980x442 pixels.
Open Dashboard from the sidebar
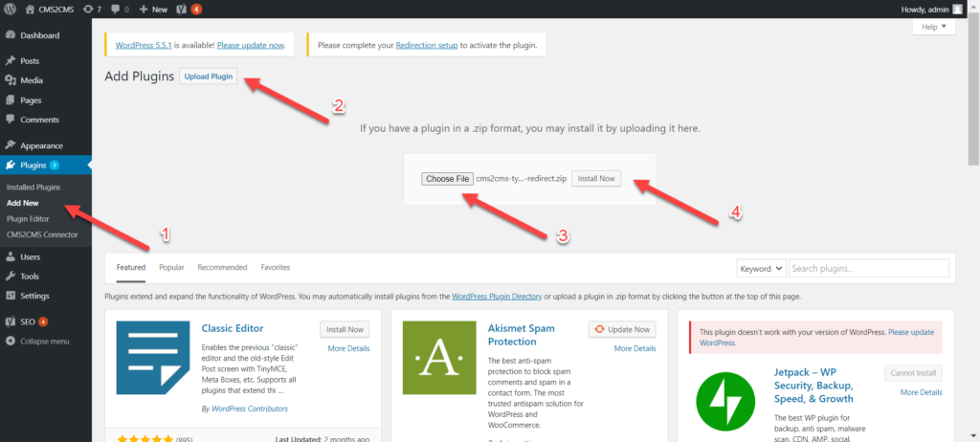click(40, 35)
